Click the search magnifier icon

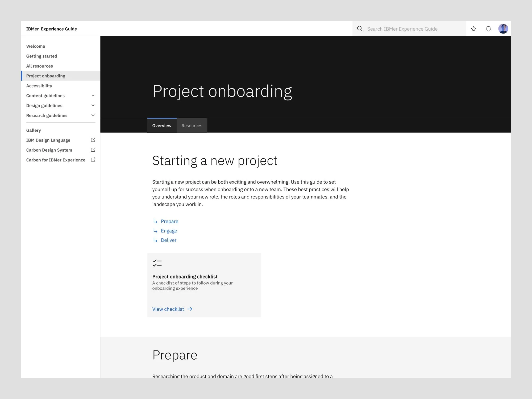[x=360, y=29]
